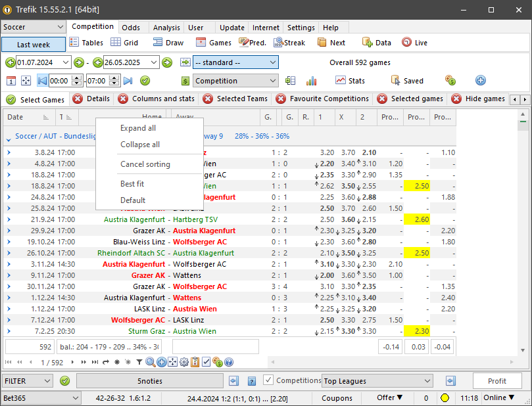Toggle the Competitions checkbox
Viewport: 532px width, 406px height.
click(x=268, y=380)
